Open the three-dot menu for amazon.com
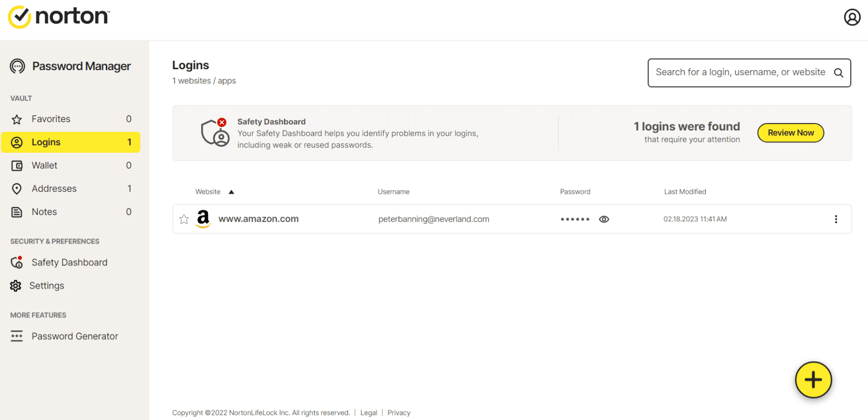The height and width of the screenshot is (420, 868). tap(836, 219)
